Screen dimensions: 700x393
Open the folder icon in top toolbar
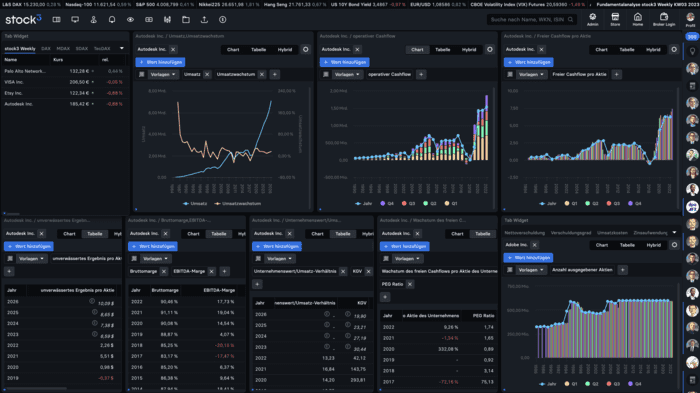(186, 20)
